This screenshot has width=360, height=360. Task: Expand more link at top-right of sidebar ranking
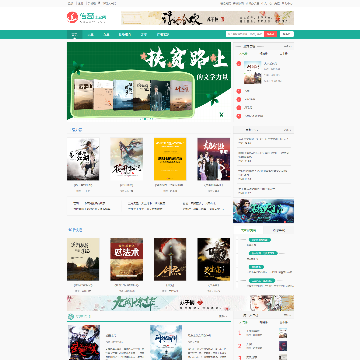tap(287, 46)
